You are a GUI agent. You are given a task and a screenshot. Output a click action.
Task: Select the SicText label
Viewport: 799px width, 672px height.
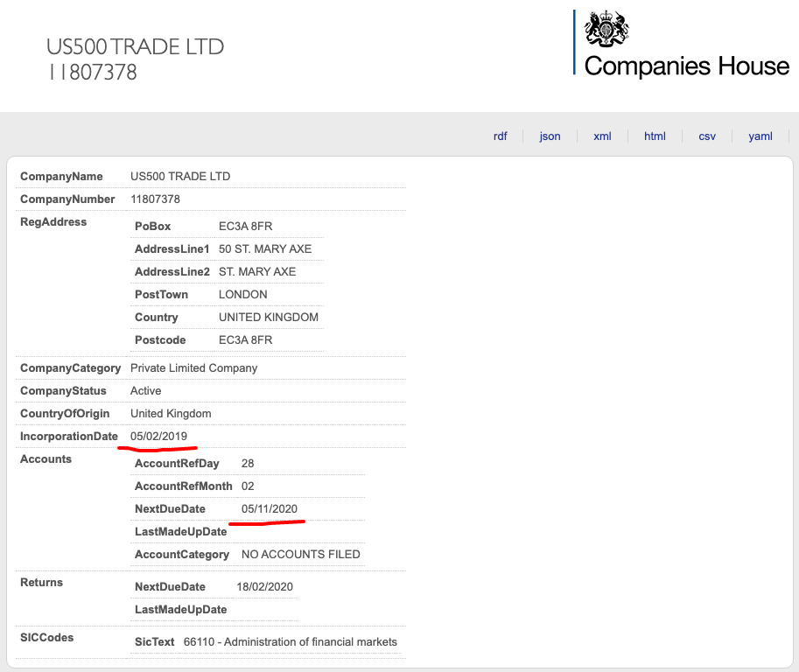click(154, 642)
